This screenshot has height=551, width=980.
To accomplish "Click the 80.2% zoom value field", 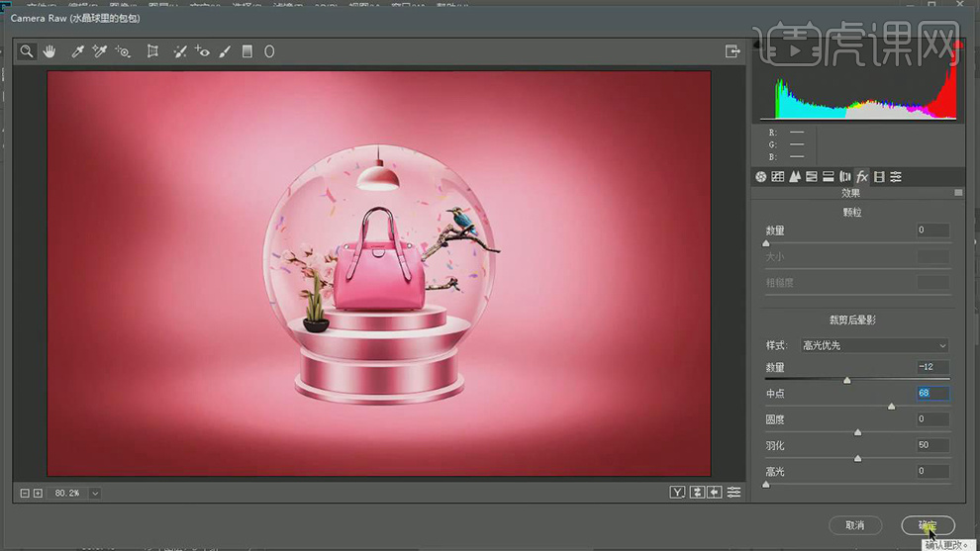I will [67, 494].
